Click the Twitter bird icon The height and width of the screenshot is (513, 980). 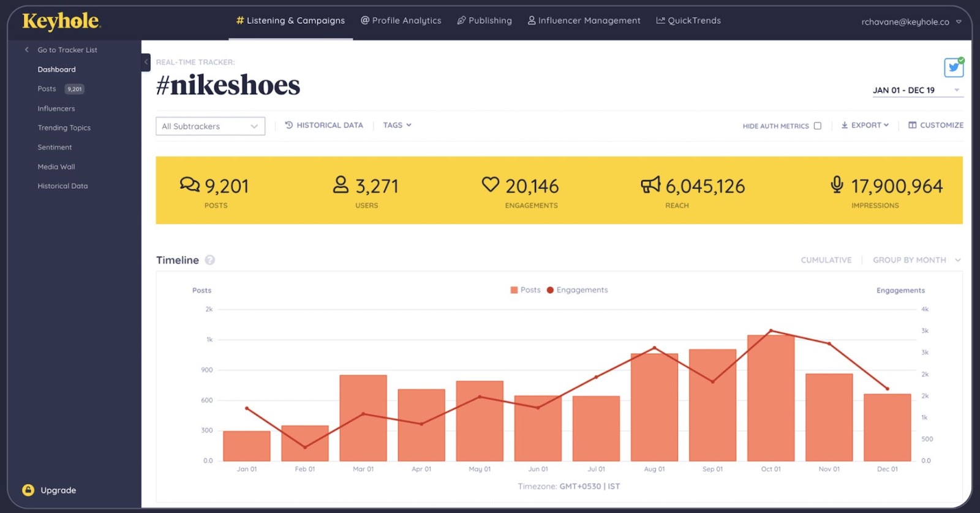[954, 67]
